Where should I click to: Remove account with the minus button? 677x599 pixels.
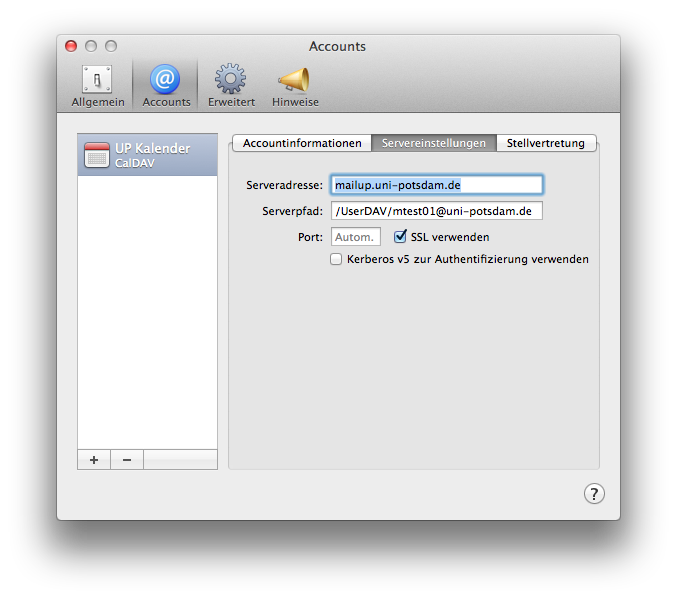pyautogui.click(x=126, y=460)
